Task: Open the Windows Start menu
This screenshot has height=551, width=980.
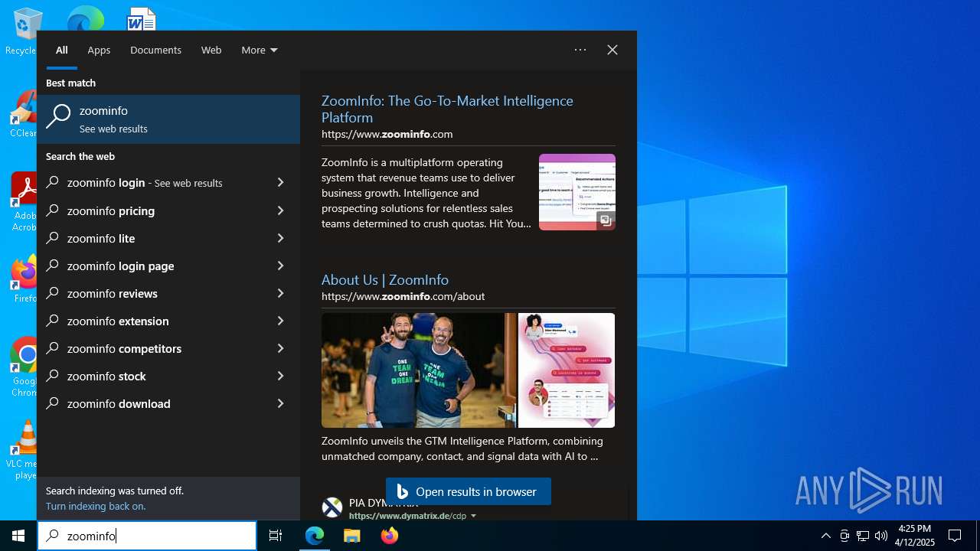Action: (18, 536)
